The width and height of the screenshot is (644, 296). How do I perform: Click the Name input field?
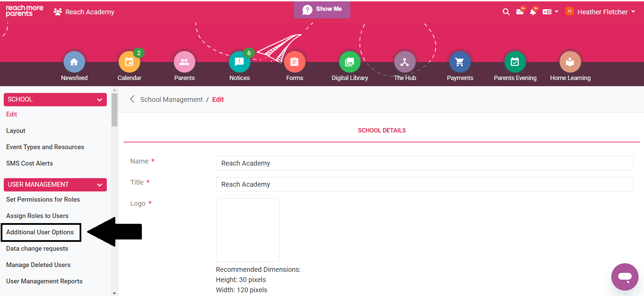[x=424, y=163]
